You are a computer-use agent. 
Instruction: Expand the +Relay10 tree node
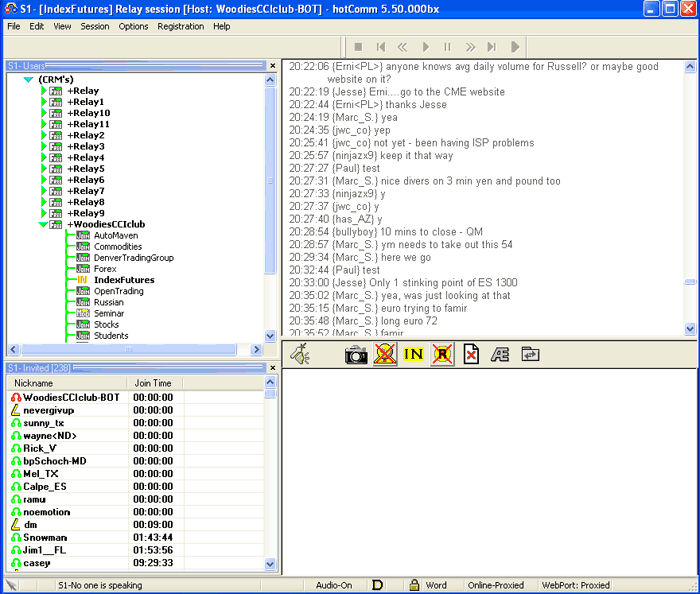[x=43, y=113]
